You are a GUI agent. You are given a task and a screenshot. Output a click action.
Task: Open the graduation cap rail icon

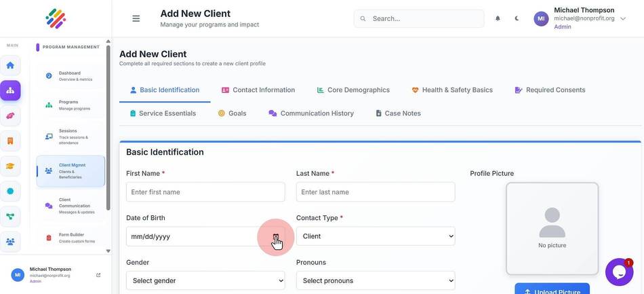10,166
